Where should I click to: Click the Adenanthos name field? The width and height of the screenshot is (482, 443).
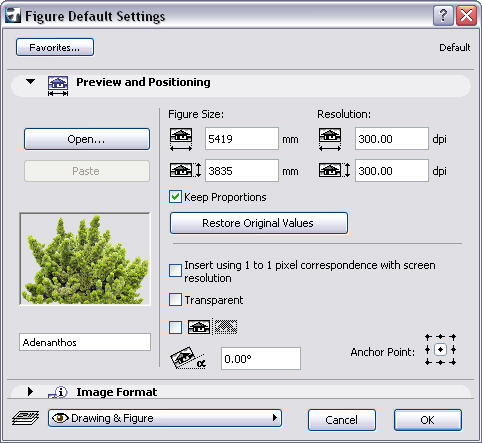click(85, 342)
